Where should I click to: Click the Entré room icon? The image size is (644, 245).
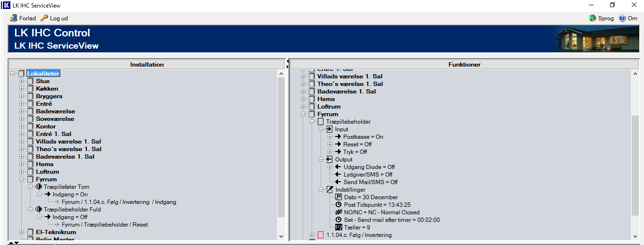pyautogui.click(x=30, y=104)
